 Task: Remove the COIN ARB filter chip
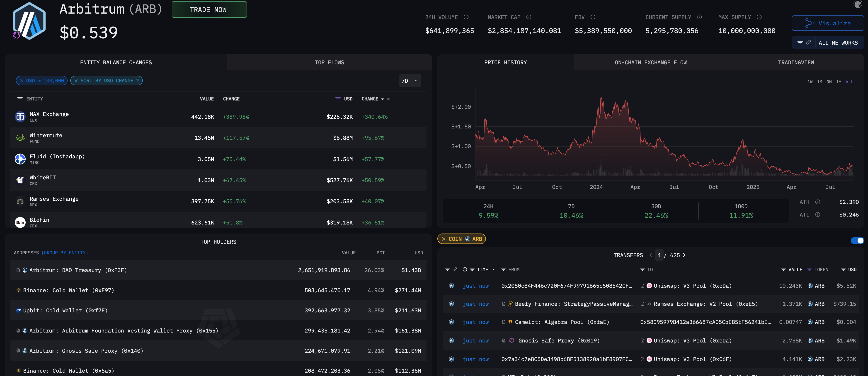pos(444,239)
